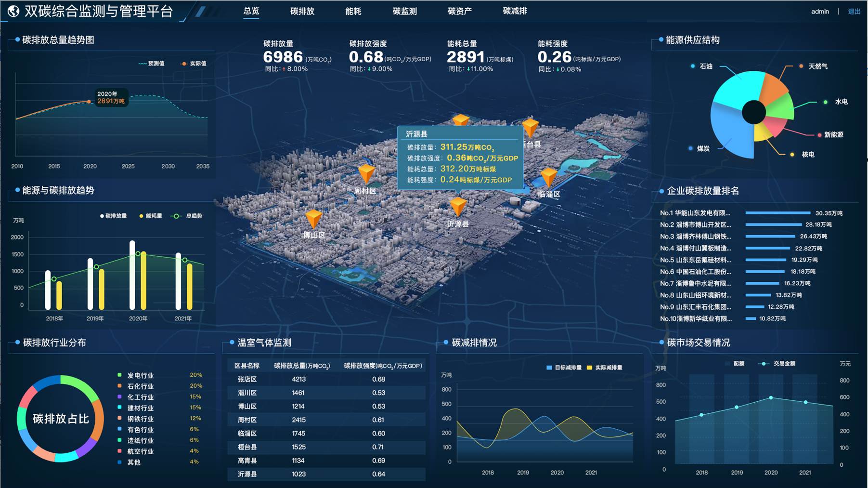Click the admin username in header
Screen dimensions: 868x488
[x=820, y=12]
